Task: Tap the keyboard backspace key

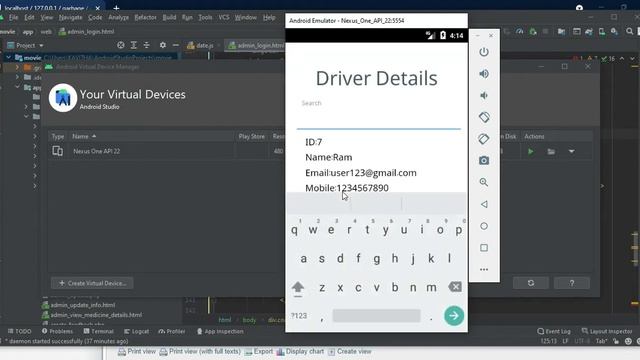Action: tap(455, 287)
